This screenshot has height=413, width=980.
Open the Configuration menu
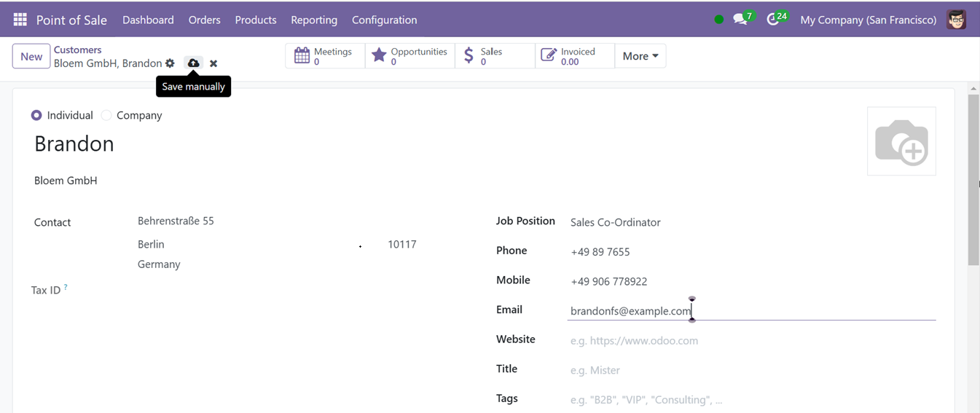(384, 20)
